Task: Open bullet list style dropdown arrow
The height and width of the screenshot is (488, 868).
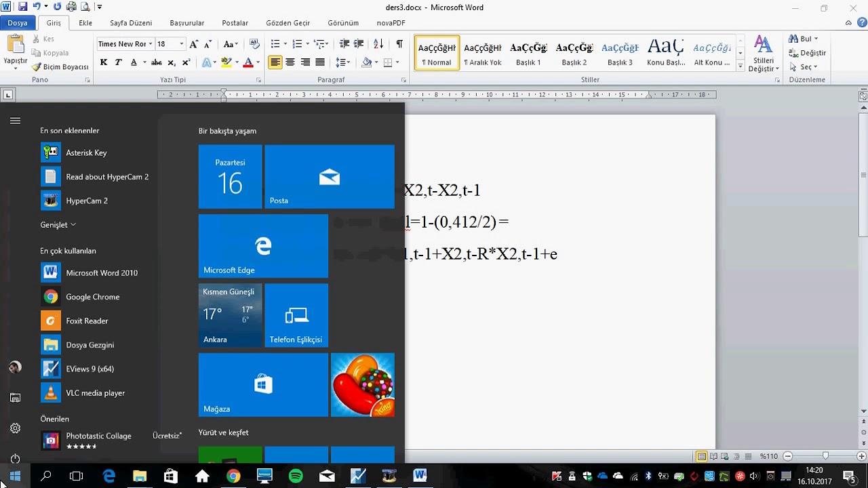Action: tap(285, 44)
